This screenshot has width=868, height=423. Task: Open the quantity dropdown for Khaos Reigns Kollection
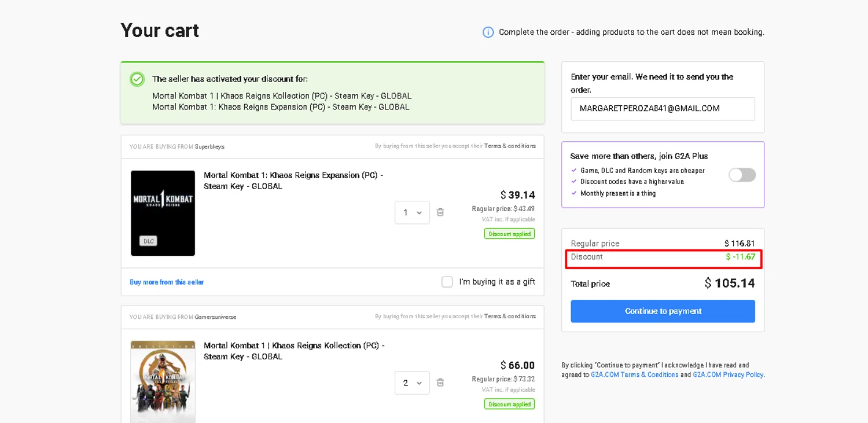coord(412,382)
